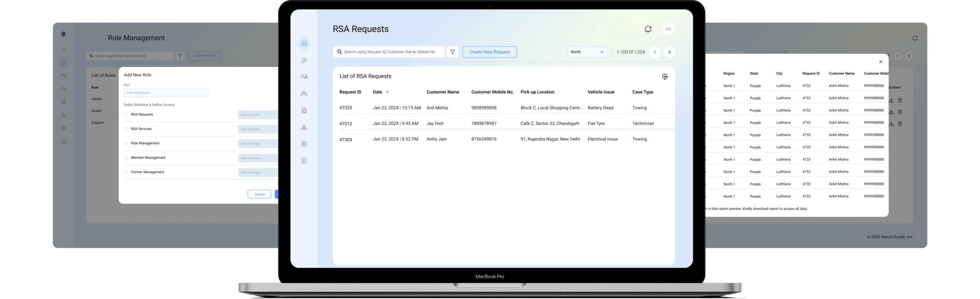The image size is (980, 299).
Task: Open the North region dropdown
Action: [x=587, y=52]
